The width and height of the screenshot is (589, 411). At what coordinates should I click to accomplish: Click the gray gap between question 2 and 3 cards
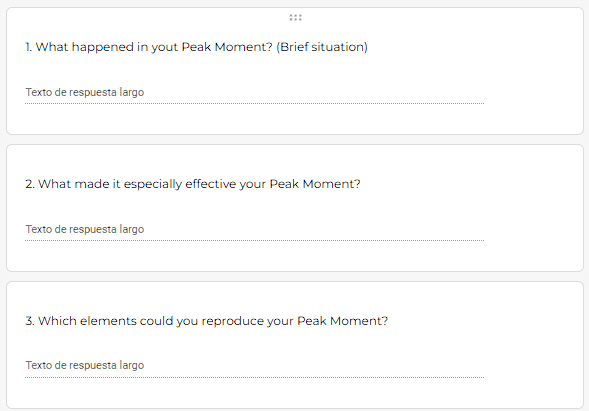point(294,277)
